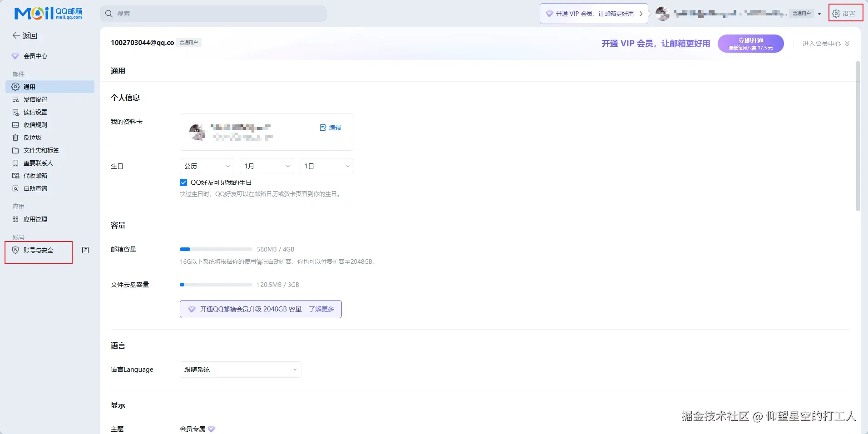This screenshot has height=434, width=868.
Task: Click the profile card avatar
Action: point(197,132)
